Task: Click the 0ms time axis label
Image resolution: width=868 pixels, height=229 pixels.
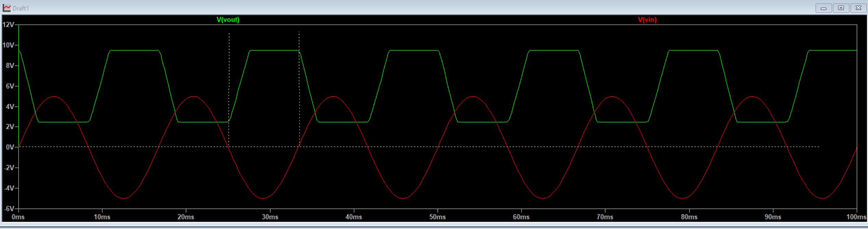Action: [x=18, y=217]
